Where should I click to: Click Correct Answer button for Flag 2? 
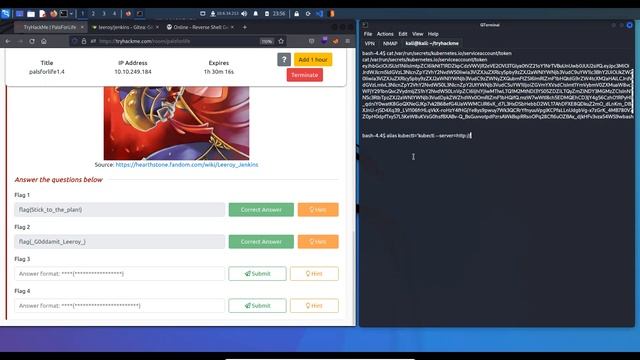pyautogui.click(x=261, y=242)
